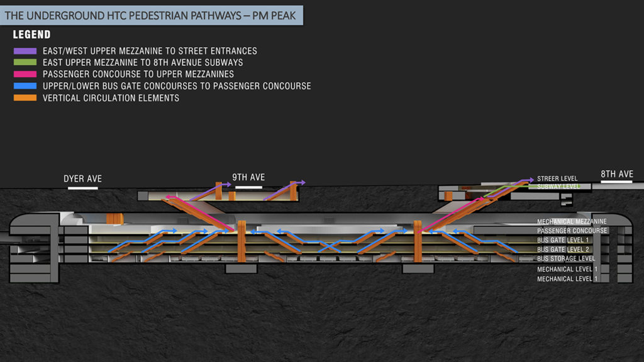This screenshot has width=644, height=362.
Task: Click 'East Upper Mezzanine to 8th Avenue Subways' text
Action: coord(143,62)
